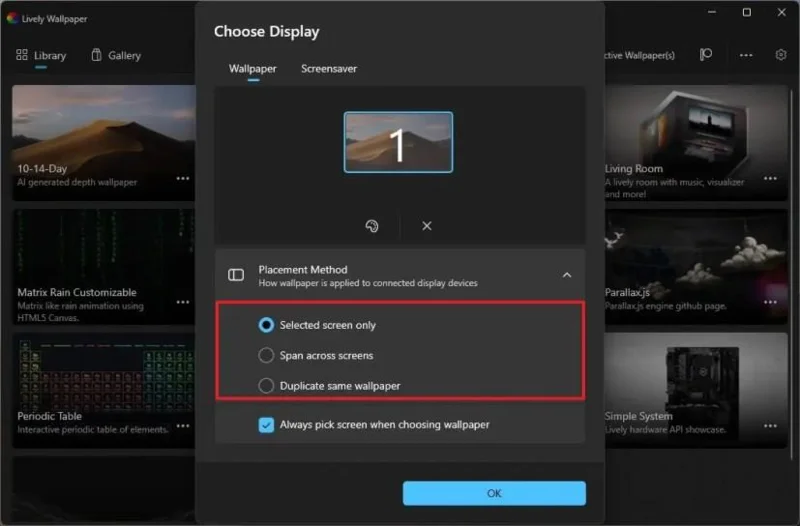Uncheck Always pick screen when choosing wallpaper
This screenshot has height=526, width=800.
click(x=266, y=424)
